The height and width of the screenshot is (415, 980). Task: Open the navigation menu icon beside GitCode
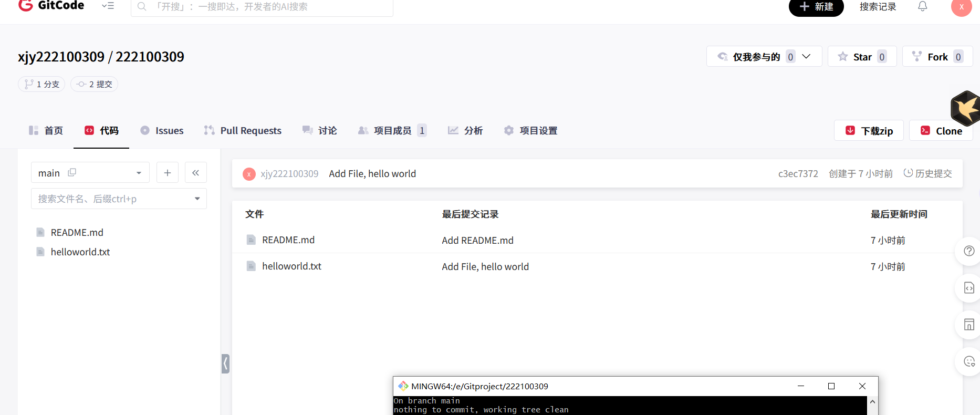[x=108, y=6]
